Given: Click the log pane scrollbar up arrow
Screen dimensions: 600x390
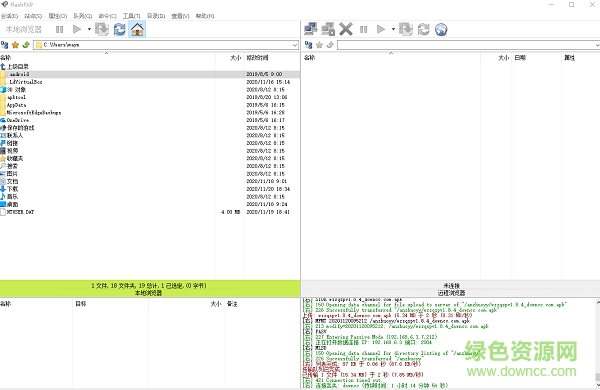Looking at the screenshot, I should coord(597,302).
